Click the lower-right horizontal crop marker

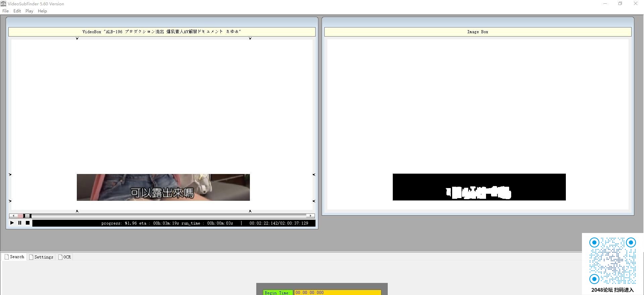pyautogui.click(x=314, y=201)
